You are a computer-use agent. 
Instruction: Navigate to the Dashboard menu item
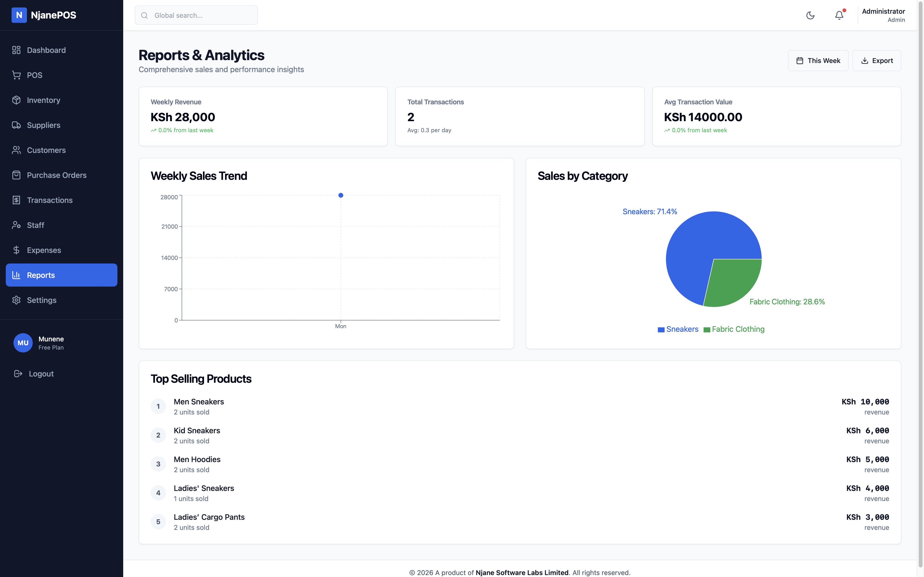[x=16, y=50]
